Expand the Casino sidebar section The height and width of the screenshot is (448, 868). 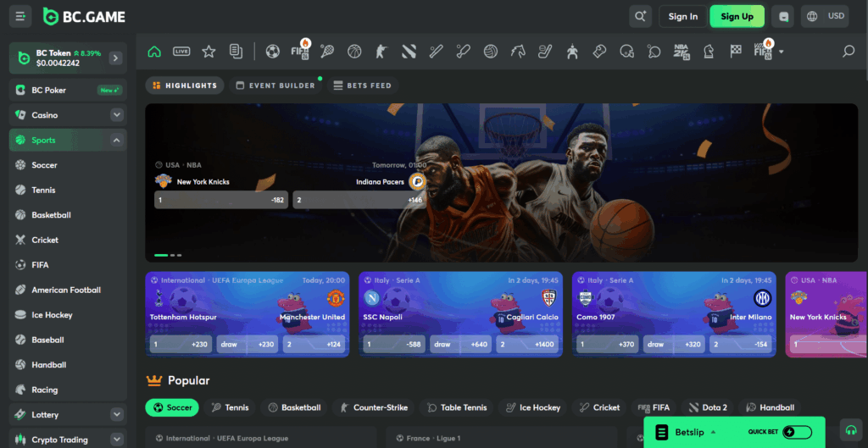click(117, 115)
